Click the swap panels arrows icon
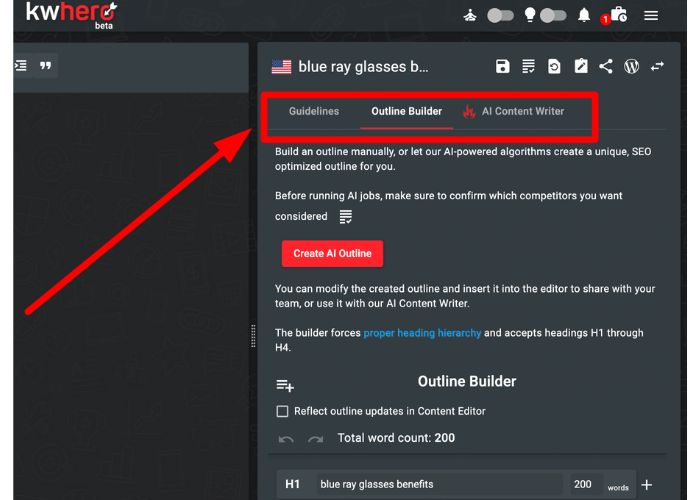The image size is (700, 500). point(657,67)
